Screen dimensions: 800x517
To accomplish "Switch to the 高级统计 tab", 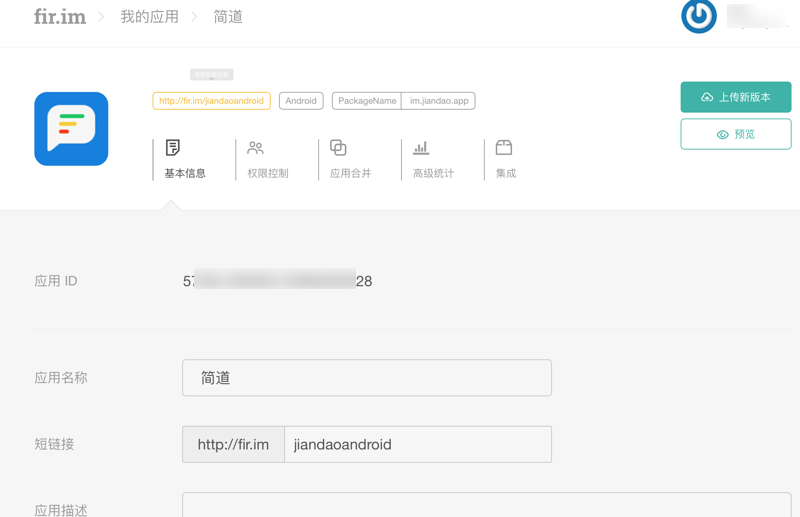I will tap(433, 173).
